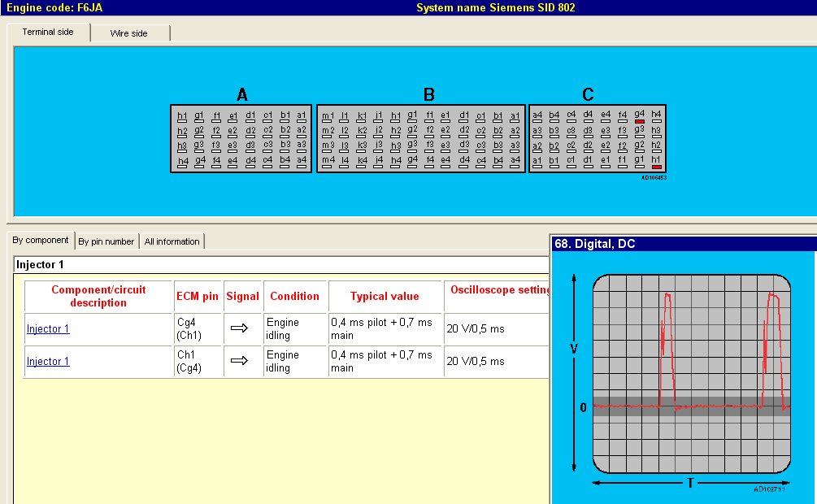Click the "System name Siemens SID 802" text
This screenshot has height=504, width=817.
coord(496,8)
